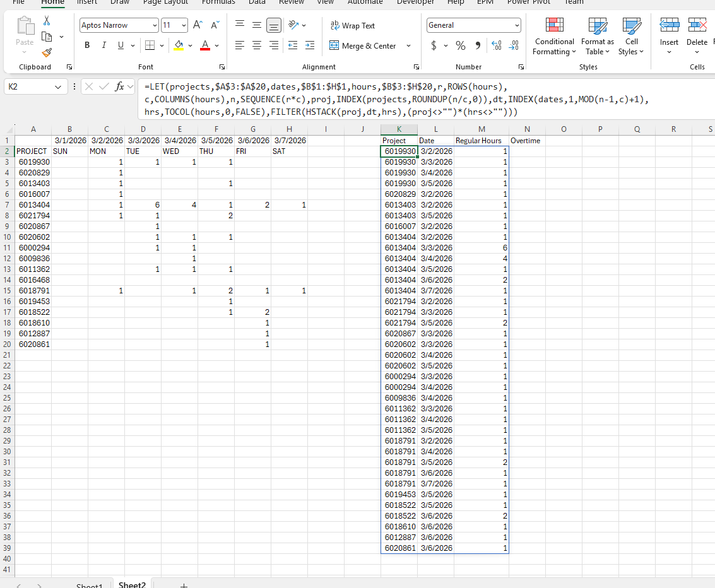Select cell A7 with 6013404
The height and width of the screenshot is (588, 715).
point(33,204)
